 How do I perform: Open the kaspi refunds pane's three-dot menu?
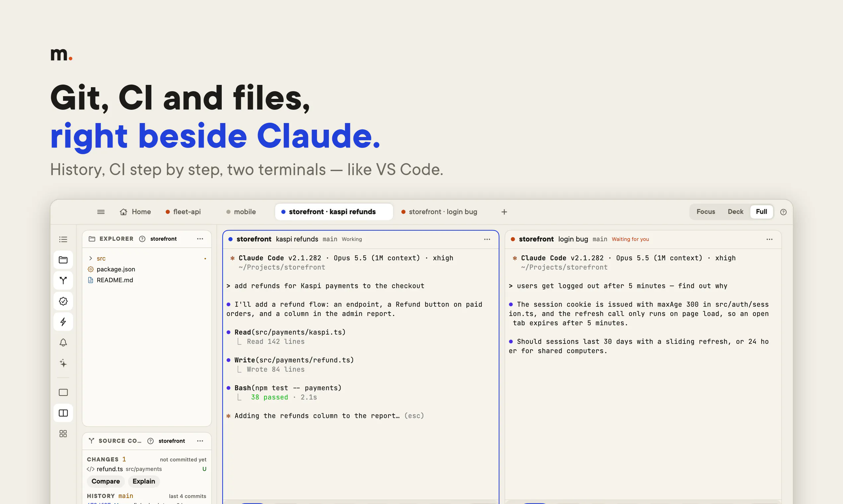(487, 239)
